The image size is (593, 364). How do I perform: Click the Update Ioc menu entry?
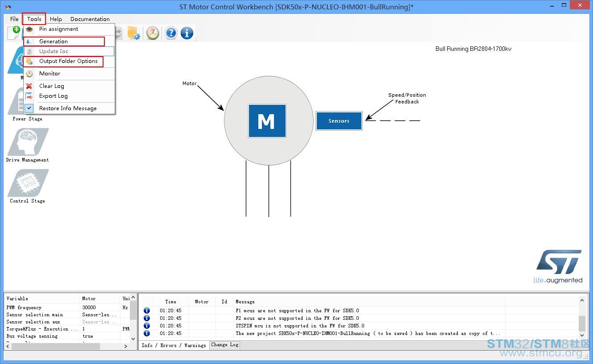[69, 51]
